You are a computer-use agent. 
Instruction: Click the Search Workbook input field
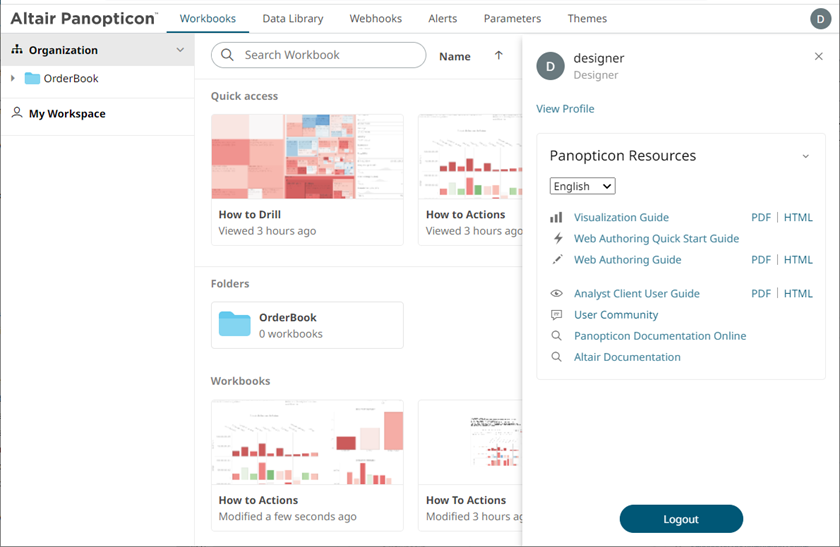pos(319,55)
